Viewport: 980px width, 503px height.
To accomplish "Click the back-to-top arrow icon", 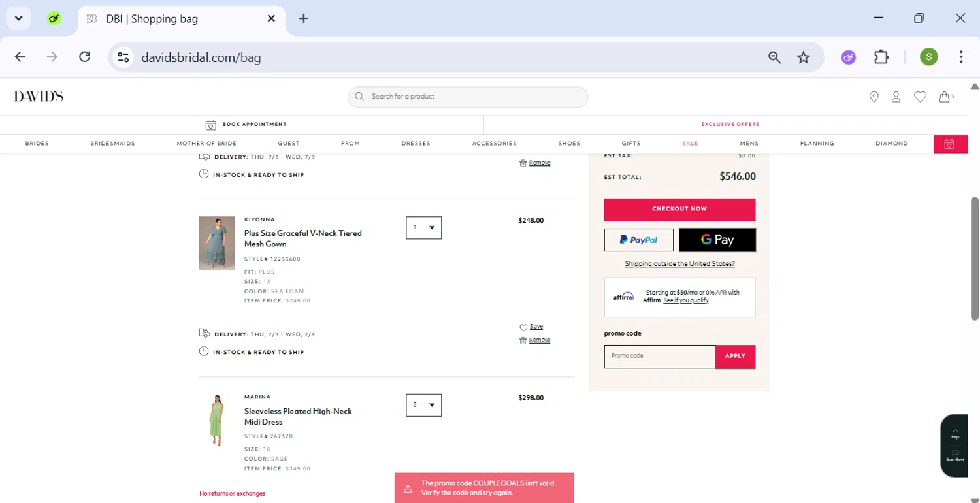I will 955,431.
